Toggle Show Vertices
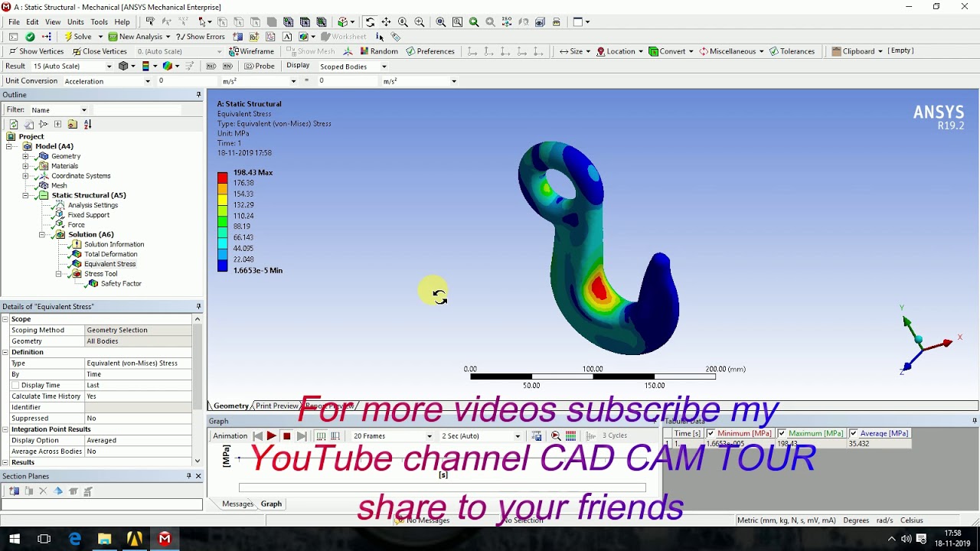980x551 pixels. [x=36, y=51]
